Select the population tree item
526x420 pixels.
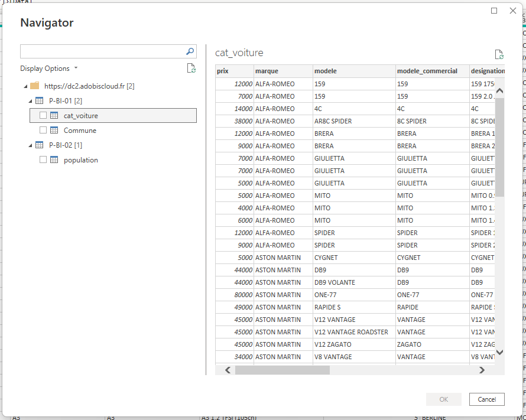[x=80, y=160]
